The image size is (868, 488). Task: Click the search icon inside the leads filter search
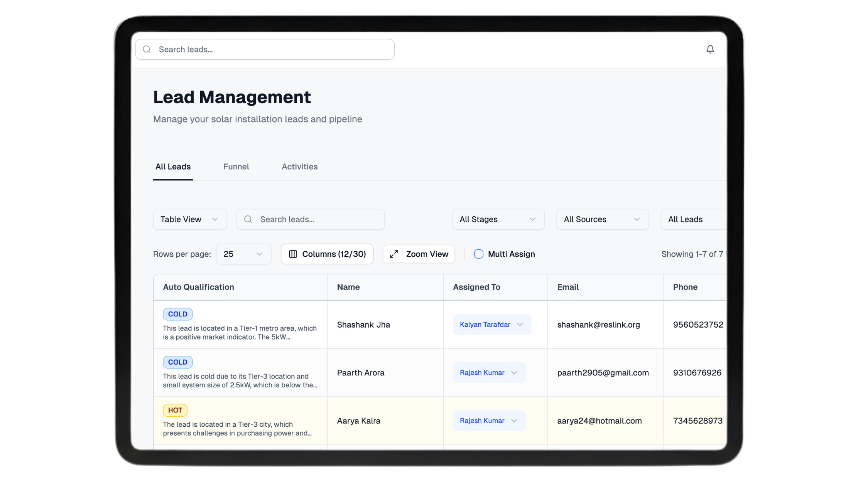(x=248, y=219)
